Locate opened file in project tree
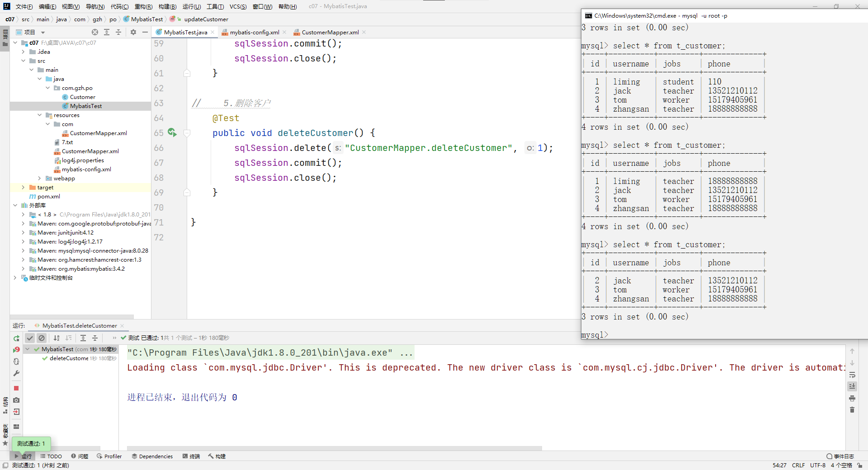Screen dimensions: 868x470 tap(95, 32)
